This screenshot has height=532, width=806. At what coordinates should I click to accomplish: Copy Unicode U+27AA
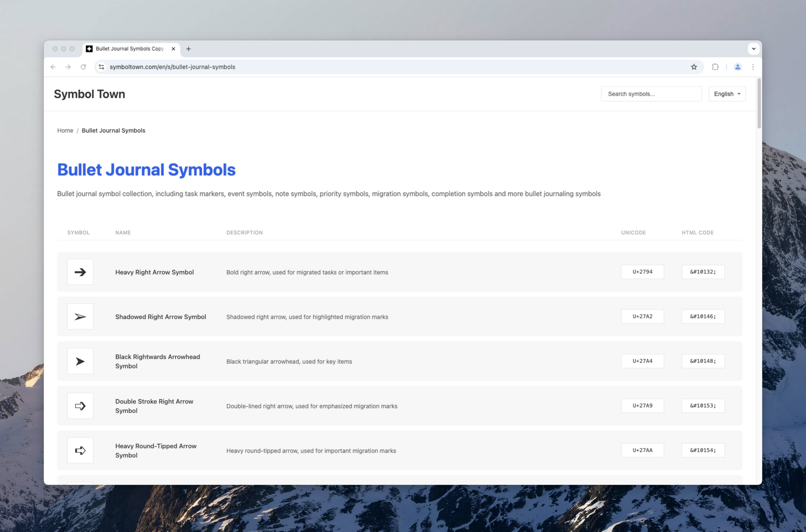(x=642, y=450)
